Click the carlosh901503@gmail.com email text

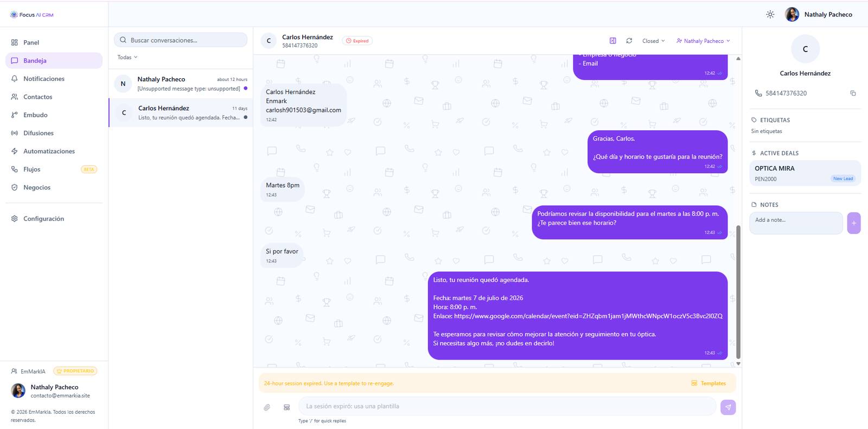(303, 110)
